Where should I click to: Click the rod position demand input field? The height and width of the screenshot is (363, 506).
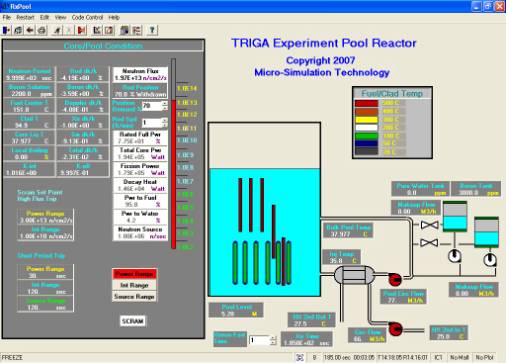click(x=152, y=106)
